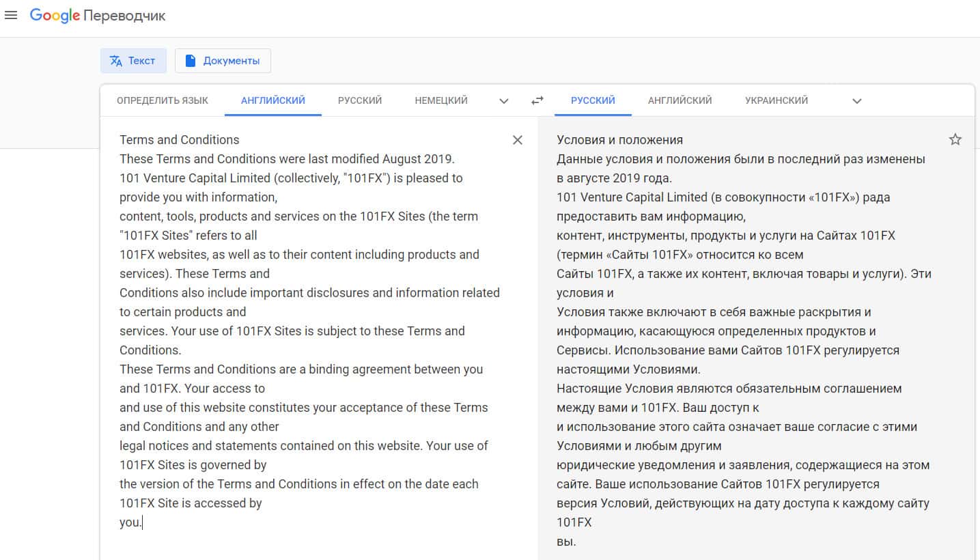The width and height of the screenshot is (980, 560).
Task: Open the main hamburger menu
Action: (x=11, y=15)
